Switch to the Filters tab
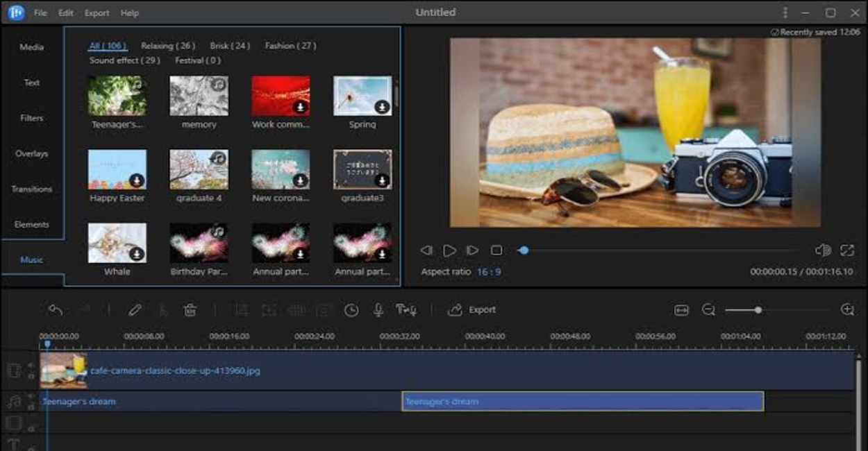868x451 pixels. [x=32, y=118]
